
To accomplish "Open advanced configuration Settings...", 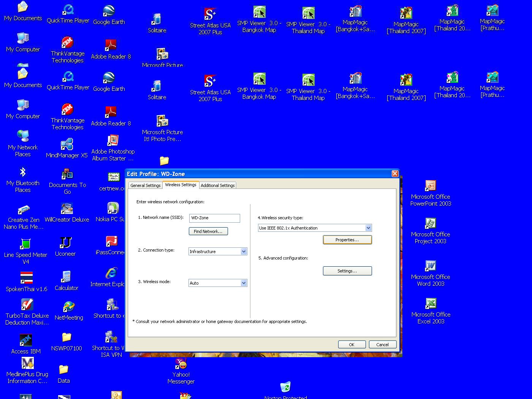I will 347,271.
